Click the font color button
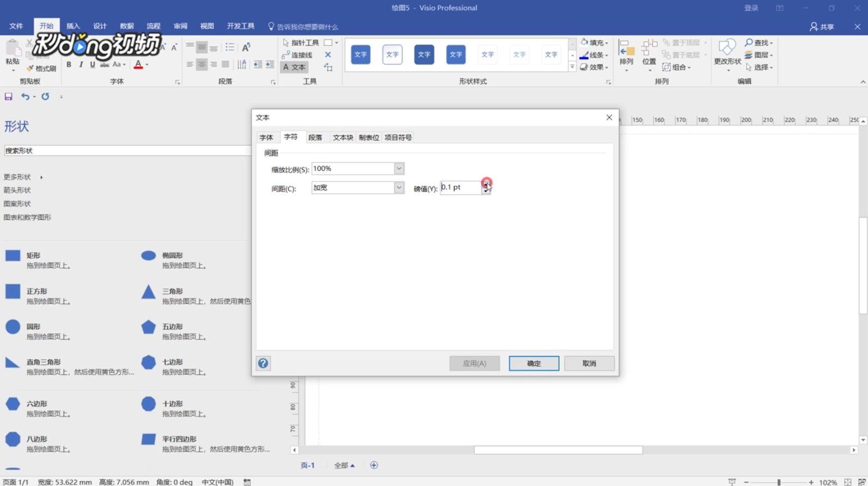 [138, 65]
